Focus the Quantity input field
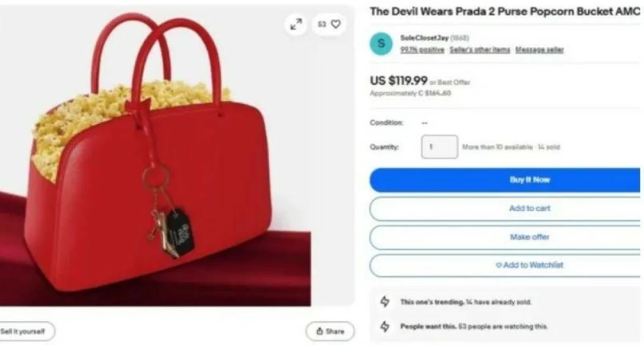 [x=440, y=146]
